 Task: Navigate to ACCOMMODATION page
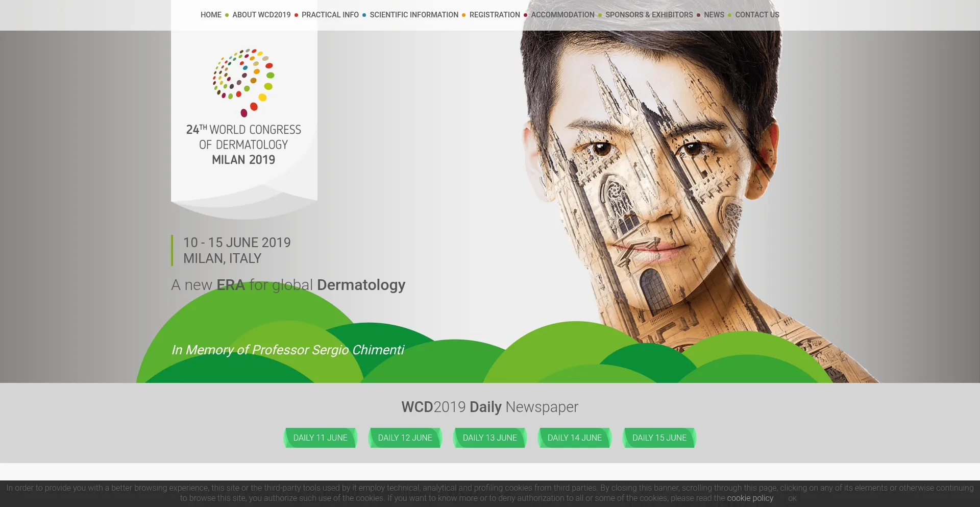point(562,15)
